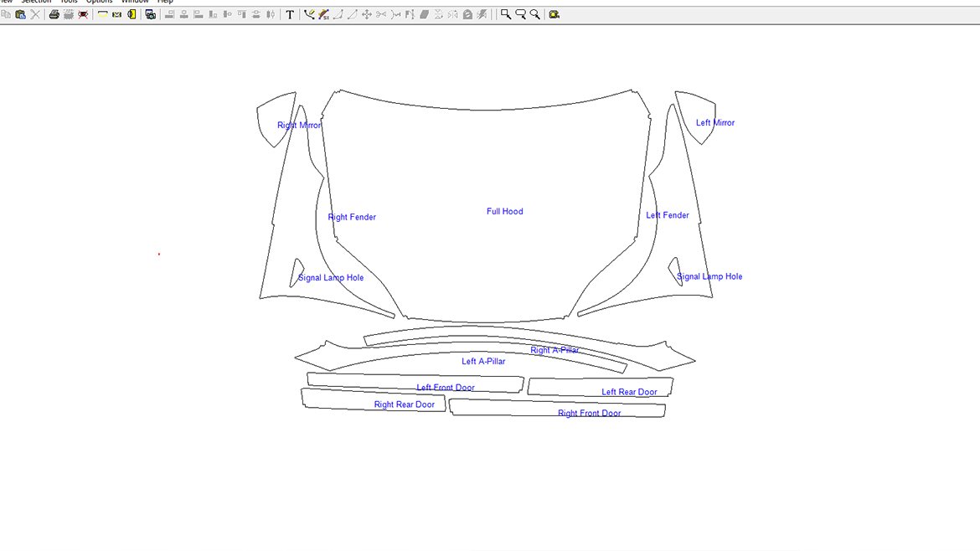The image size is (980, 551).
Task: Click the Paste clipboard icon
Action: coord(21,14)
